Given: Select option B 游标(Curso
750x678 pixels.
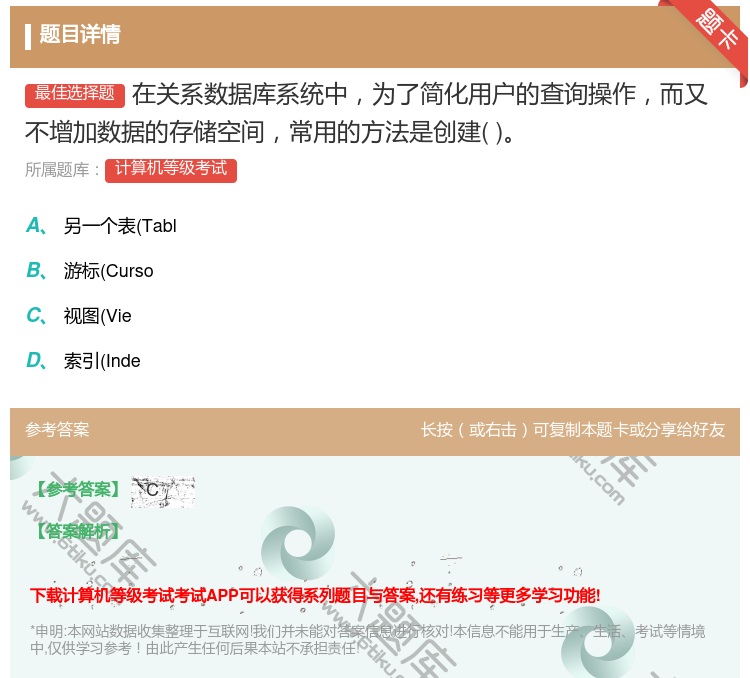Looking at the screenshot, I should (90, 271).
